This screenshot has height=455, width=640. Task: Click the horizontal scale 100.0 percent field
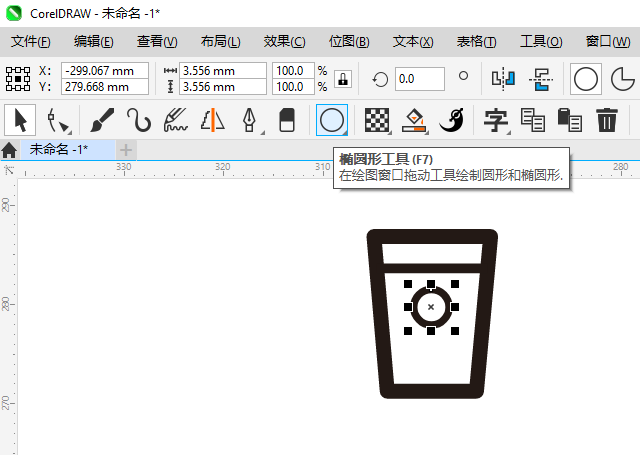pyautogui.click(x=293, y=71)
